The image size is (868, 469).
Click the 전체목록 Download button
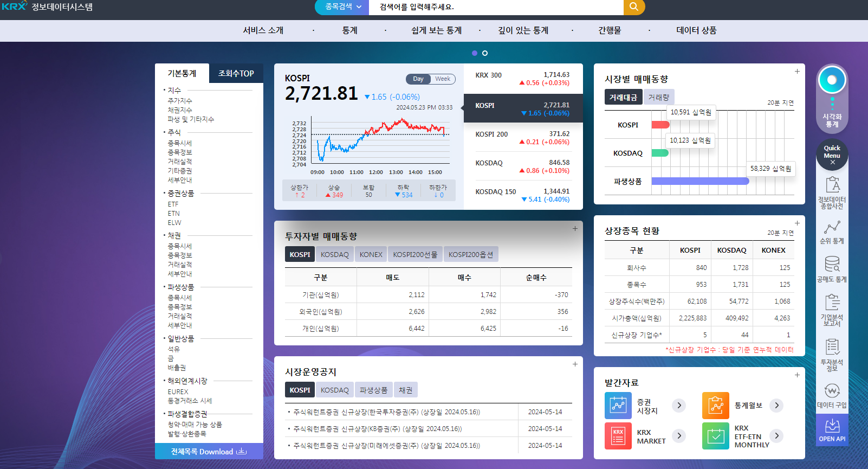(209, 451)
